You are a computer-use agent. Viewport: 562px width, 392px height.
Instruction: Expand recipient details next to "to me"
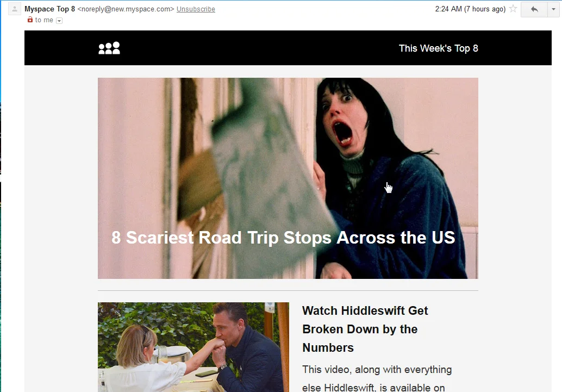click(x=59, y=21)
